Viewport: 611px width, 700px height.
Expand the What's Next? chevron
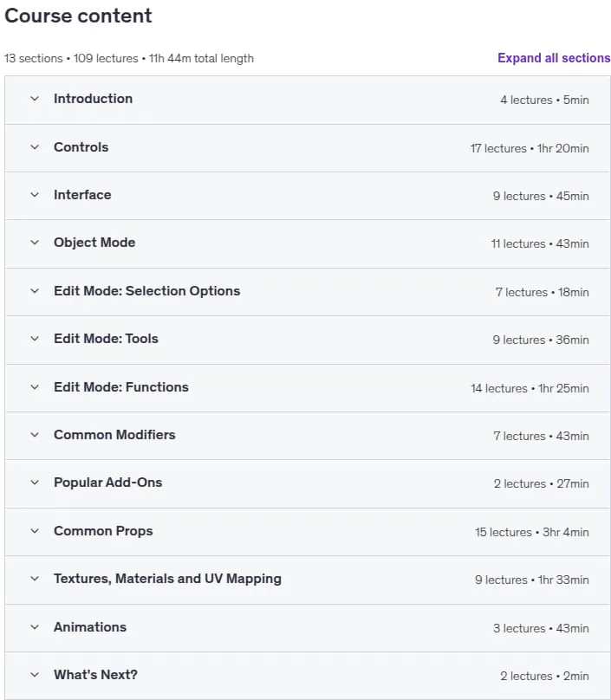[x=35, y=675]
